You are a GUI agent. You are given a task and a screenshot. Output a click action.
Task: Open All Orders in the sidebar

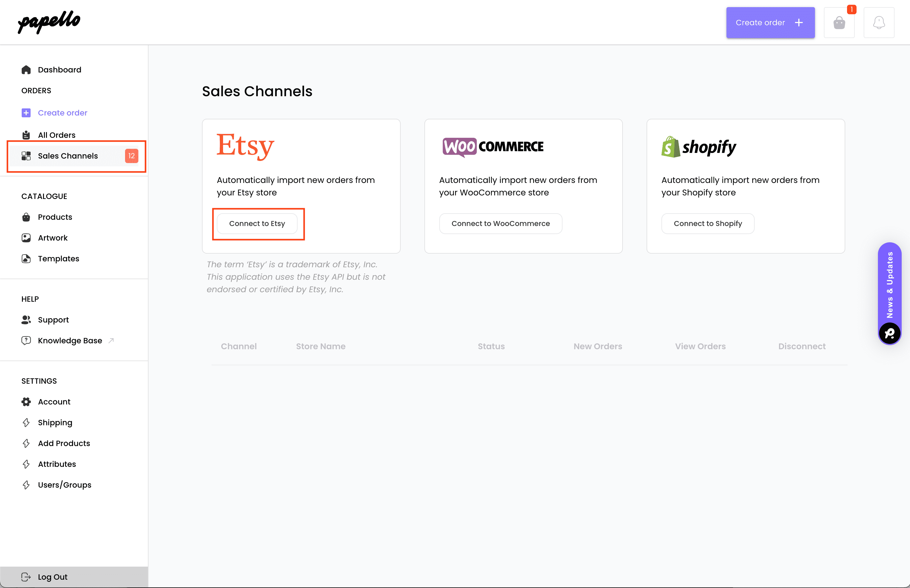[56, 135]
